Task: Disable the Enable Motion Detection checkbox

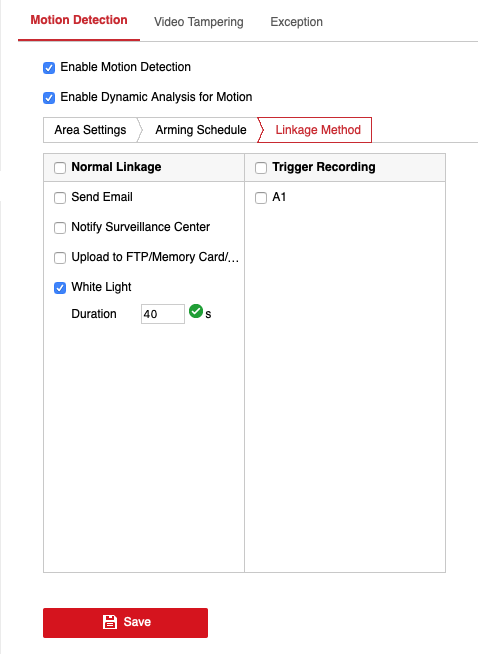Action: [x=49, y=68]
